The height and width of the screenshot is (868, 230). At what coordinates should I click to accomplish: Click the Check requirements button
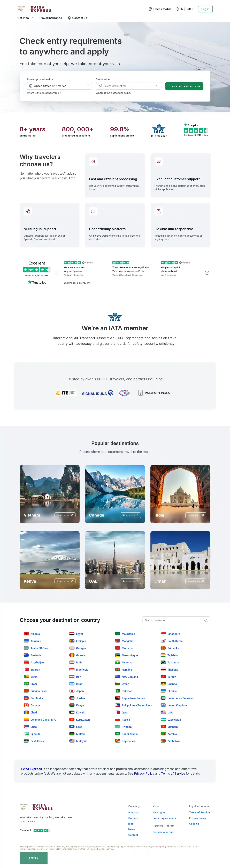(184, 86)
